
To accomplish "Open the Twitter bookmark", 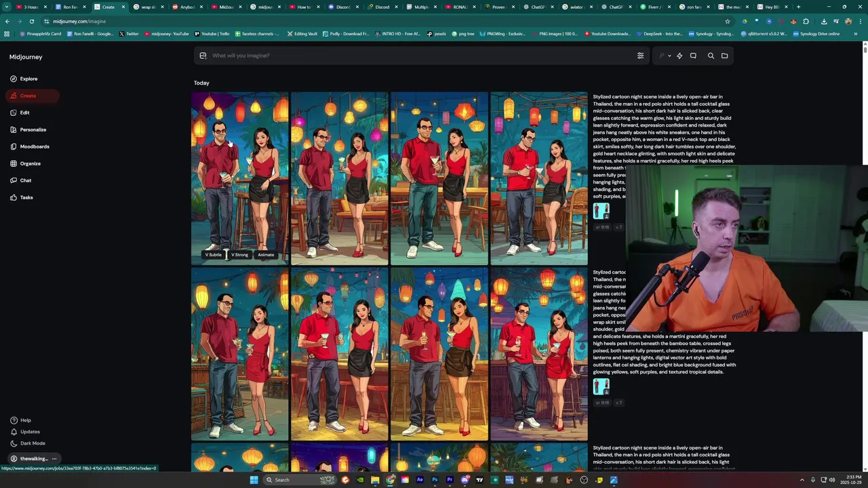I will point(129,33).
